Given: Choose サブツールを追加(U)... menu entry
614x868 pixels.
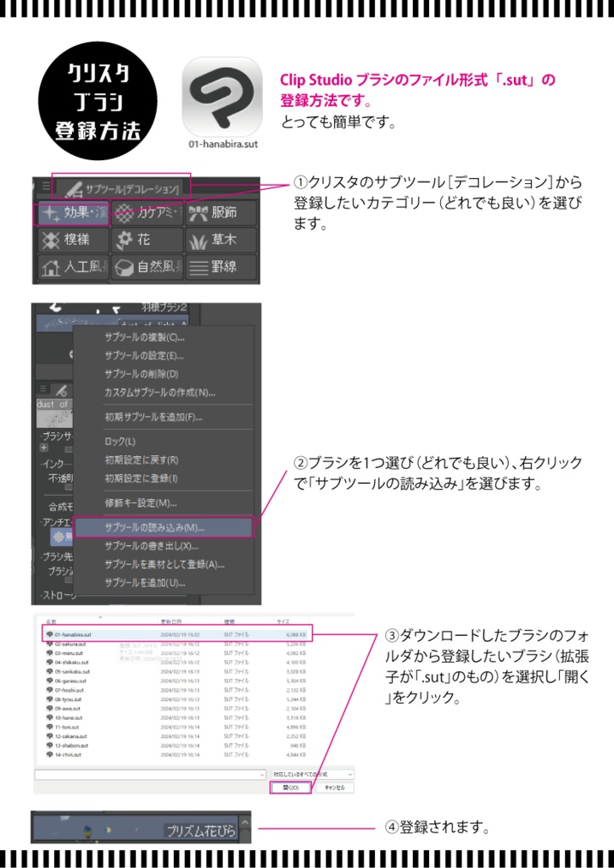Looking at the screenshot, I should click(164, 583).
